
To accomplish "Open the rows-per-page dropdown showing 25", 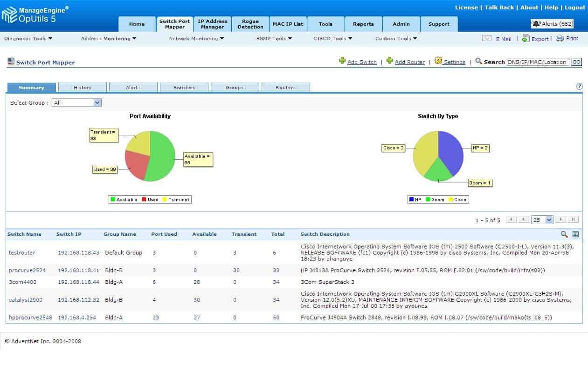I will coord(542,219).
